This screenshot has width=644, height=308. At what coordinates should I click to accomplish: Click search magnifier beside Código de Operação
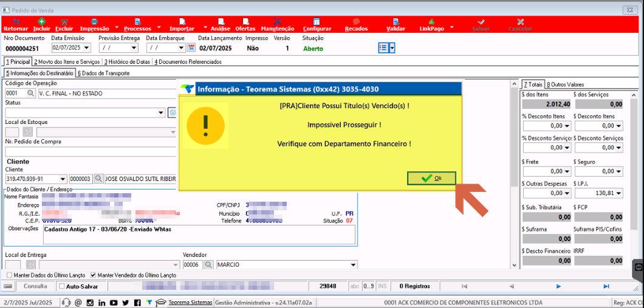pyautogui.click(x=31, y=93)
